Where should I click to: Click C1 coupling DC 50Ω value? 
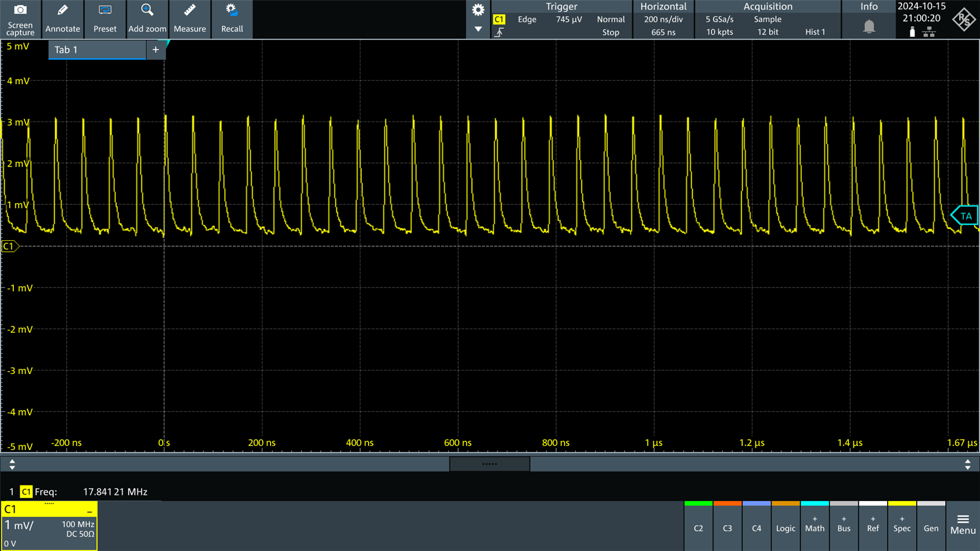tap(80, 534)
